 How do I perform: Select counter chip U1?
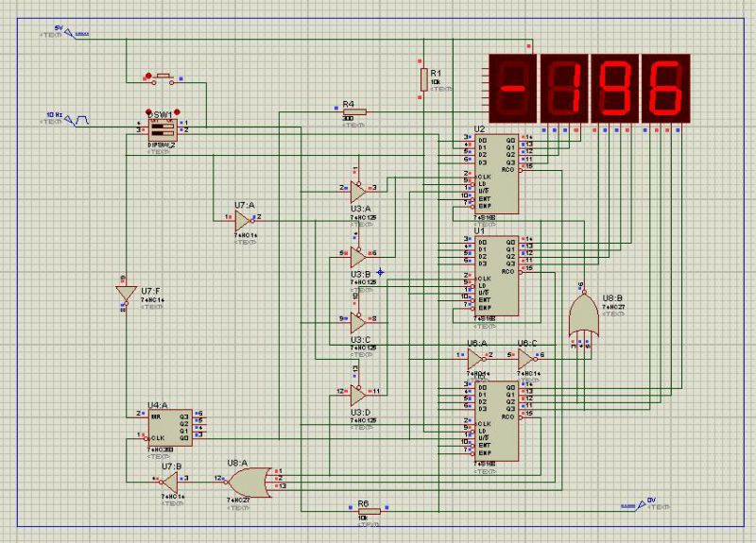(496, 276)
